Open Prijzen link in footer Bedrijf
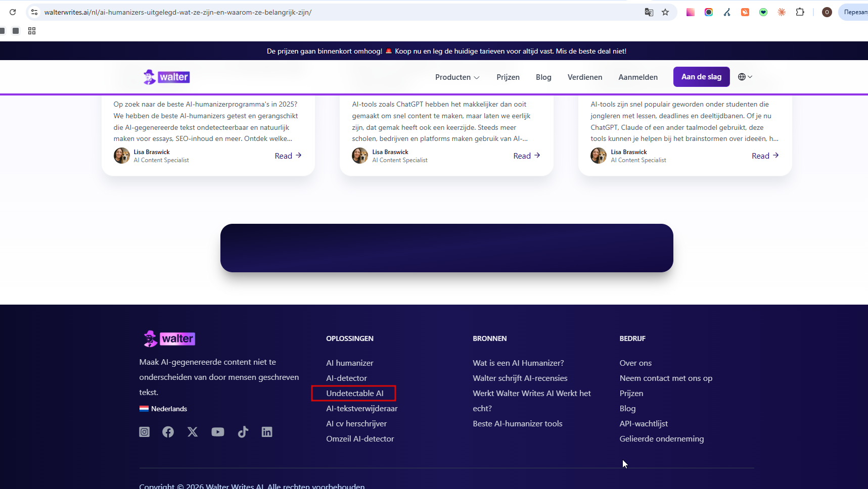The width and height of the screenshot is (868, 489). 631,393
